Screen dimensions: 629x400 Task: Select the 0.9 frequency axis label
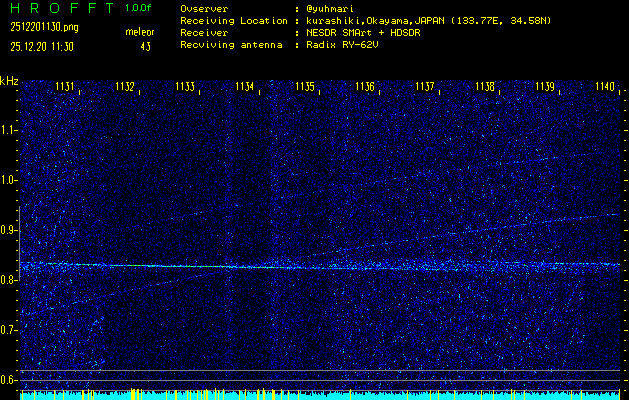pos(9,230)
